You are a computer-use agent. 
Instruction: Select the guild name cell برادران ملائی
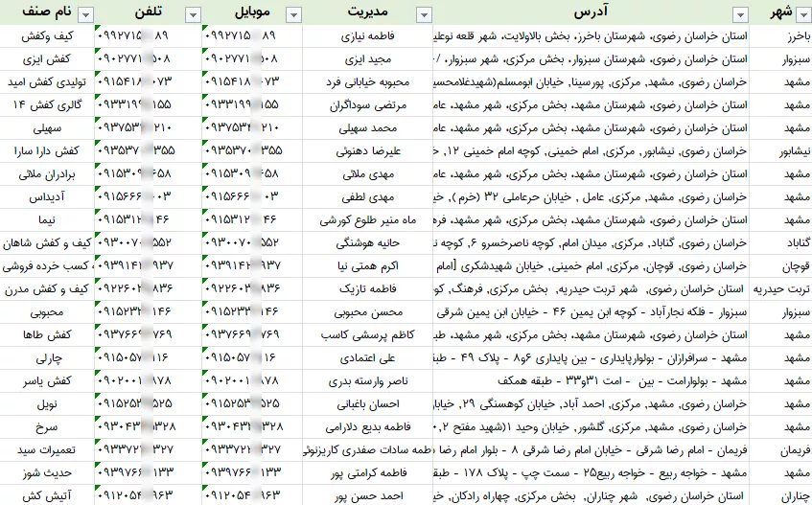[x=47, y=173]
